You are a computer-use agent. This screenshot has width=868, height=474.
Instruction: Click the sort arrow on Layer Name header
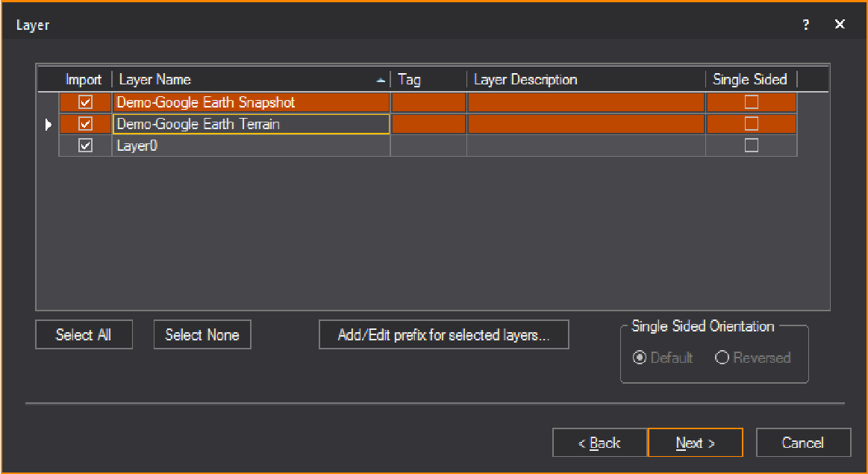(x=381, y=79)
